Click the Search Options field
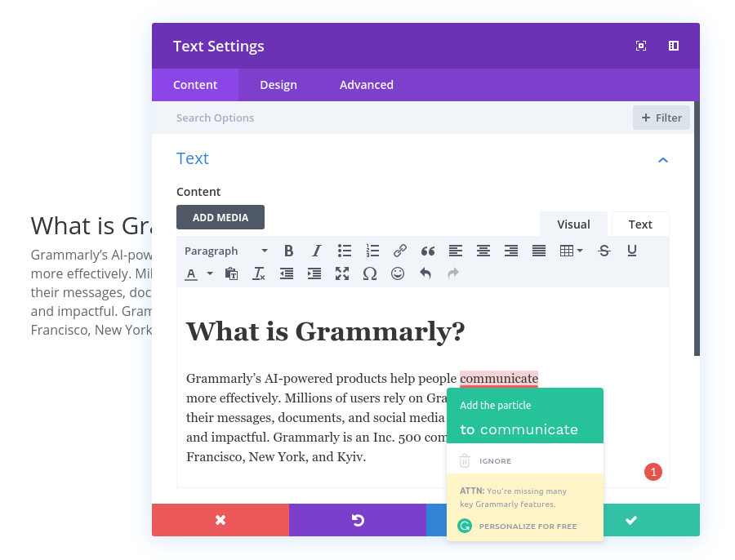Image resolution: width=735 pixels, height=560 pixels. [x=392, y=118]
